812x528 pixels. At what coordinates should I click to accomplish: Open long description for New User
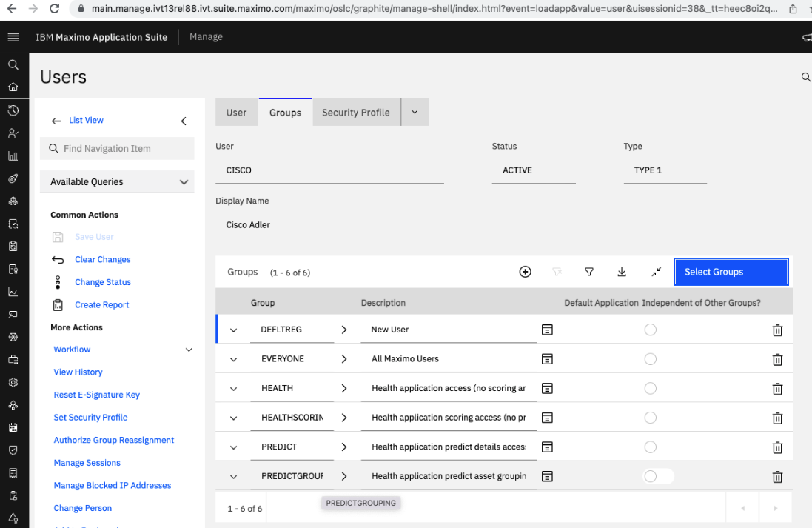(547, 330)
